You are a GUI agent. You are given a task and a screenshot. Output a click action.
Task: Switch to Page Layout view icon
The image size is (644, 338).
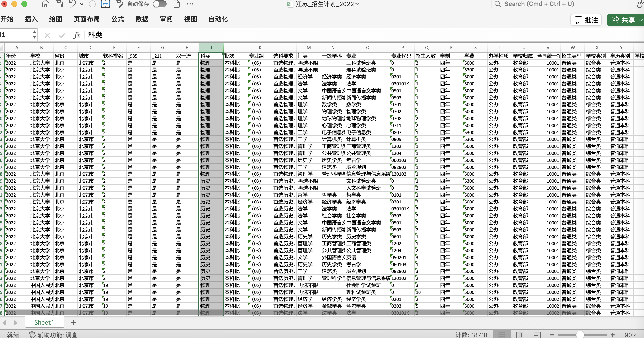tap(519, 335)
